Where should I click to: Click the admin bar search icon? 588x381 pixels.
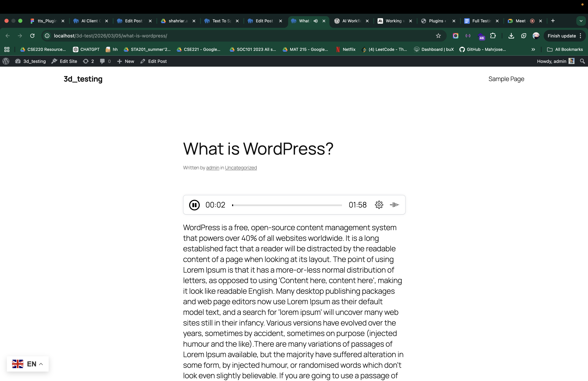(582, 61)
